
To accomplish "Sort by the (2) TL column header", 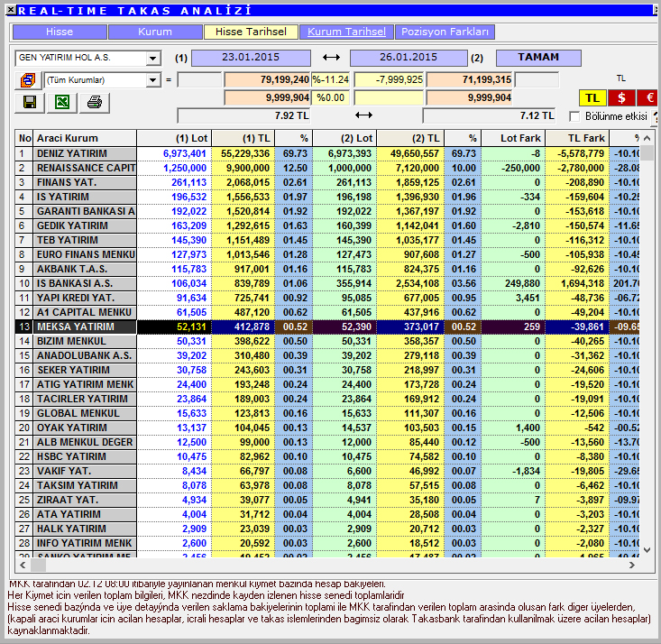I will pos(410,138).
